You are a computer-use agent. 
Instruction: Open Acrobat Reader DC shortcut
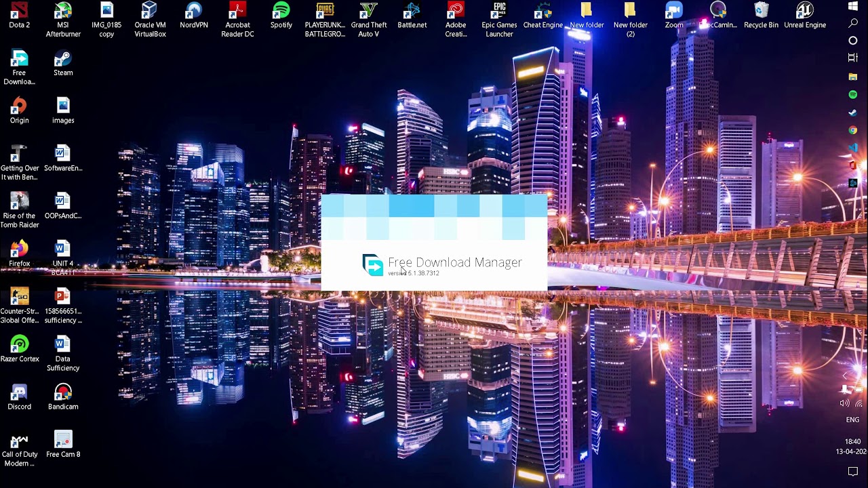tap(237, 20)
